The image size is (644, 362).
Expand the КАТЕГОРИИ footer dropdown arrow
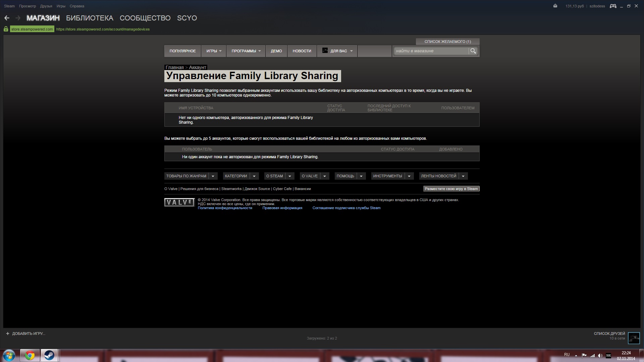254,176
